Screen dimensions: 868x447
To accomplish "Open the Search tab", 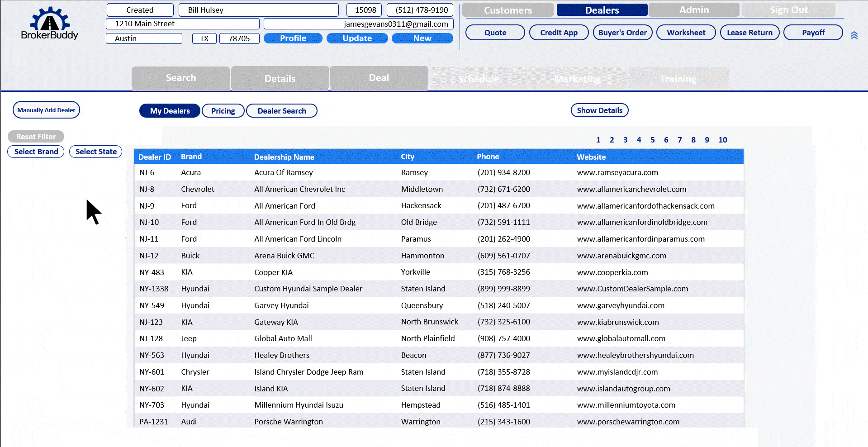I will point(181,78).
